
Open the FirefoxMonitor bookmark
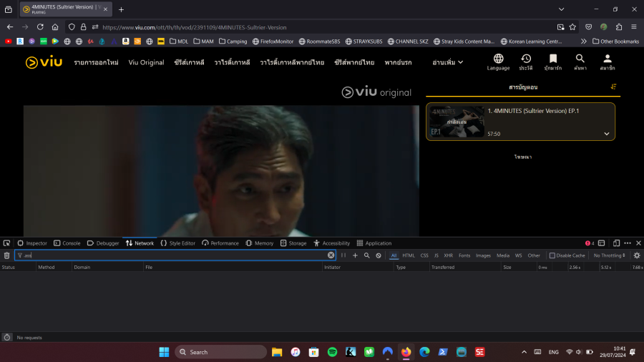(x=273, y=41)
